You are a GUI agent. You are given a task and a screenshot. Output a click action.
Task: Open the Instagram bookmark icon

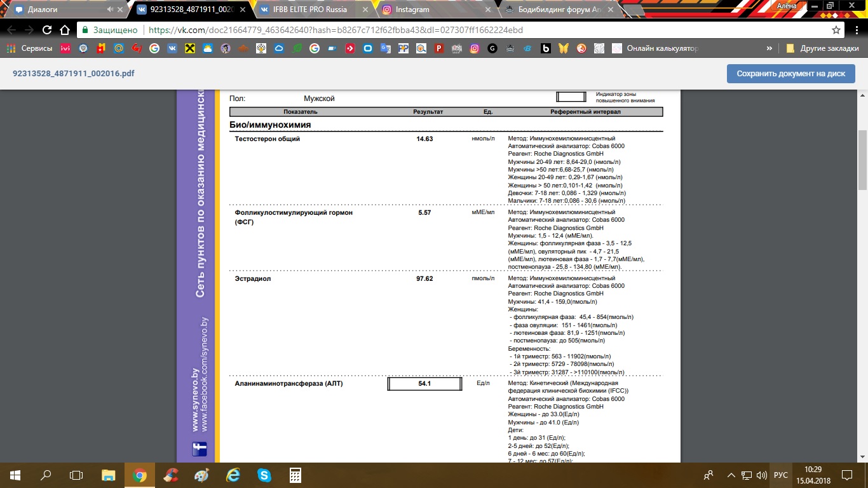click(475, 48)
